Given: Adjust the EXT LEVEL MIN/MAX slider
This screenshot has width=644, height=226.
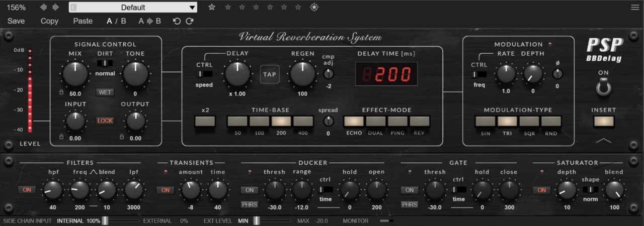Looking at the screenshot, I should point(272,220).
